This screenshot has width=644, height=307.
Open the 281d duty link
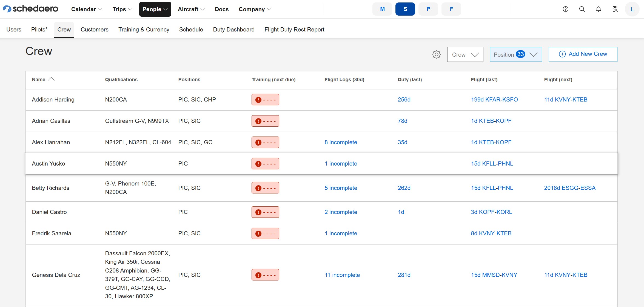coord(404,275)
